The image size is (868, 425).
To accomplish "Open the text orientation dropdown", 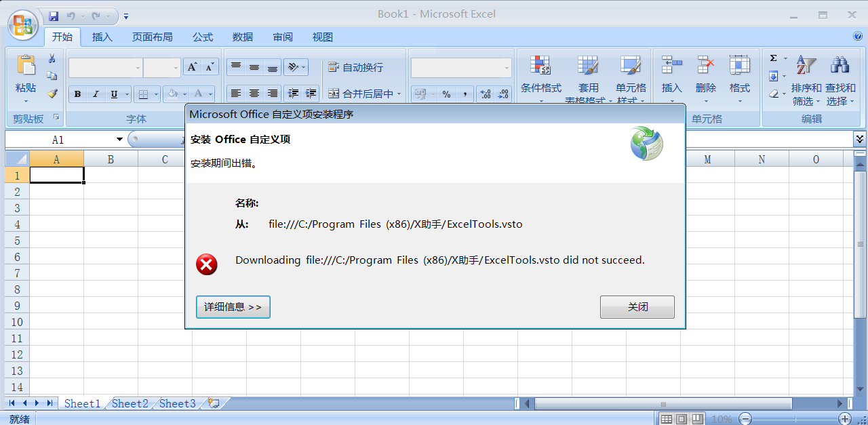I will pos(296,67).
